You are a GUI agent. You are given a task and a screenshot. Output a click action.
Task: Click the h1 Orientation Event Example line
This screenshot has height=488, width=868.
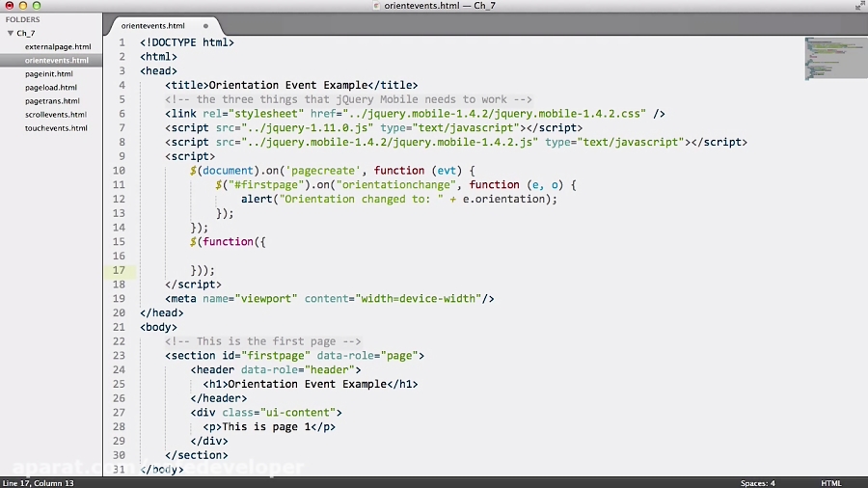(310, 384)
